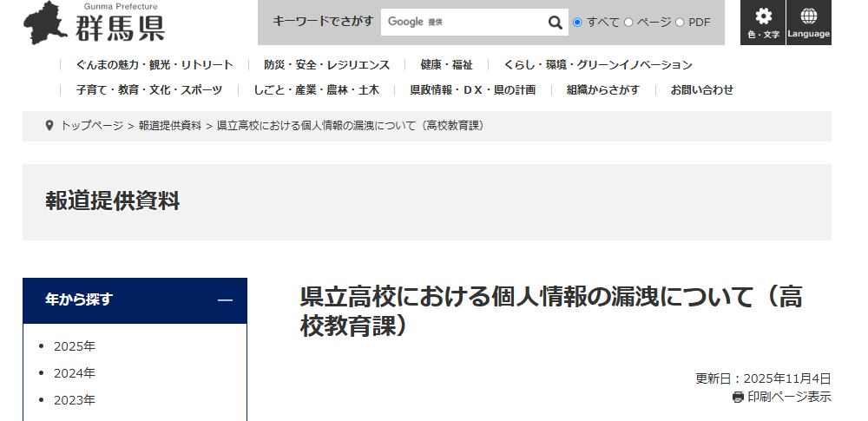Select the ページ search radio button
Screen dimensions: 868x421
click(x=628, y=23)
